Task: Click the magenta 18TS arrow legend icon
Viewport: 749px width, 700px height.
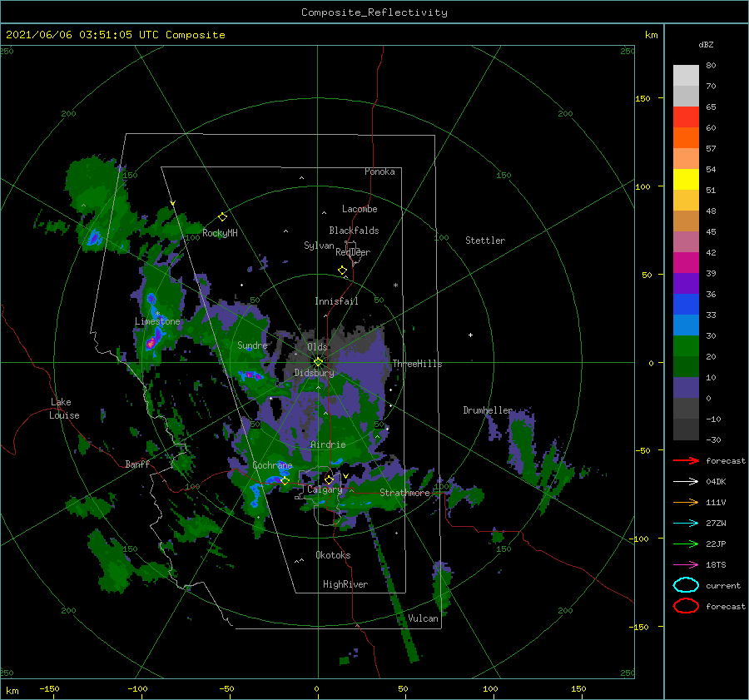Action: (686, 565)
